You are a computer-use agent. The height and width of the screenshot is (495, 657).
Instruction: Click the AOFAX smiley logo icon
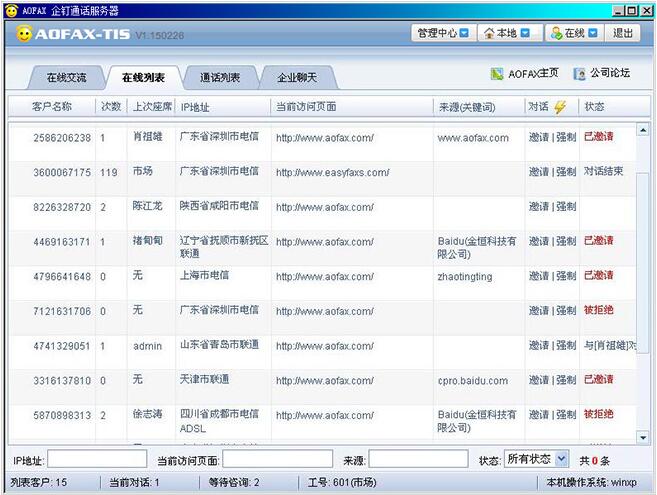(x=24, y=34)
